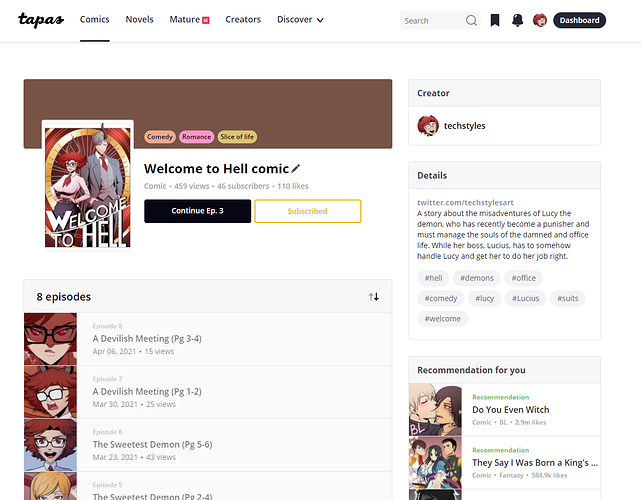The image size is (642, 500).
Task: Click the profile avatar in header
Action: 539,20
